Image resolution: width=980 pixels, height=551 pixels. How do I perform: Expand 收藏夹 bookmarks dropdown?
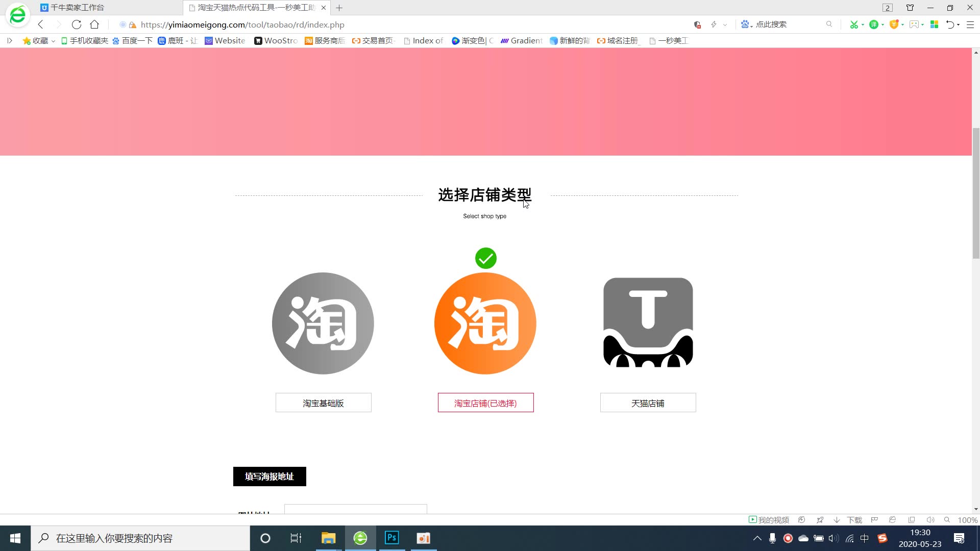click(x=53, y=41)
